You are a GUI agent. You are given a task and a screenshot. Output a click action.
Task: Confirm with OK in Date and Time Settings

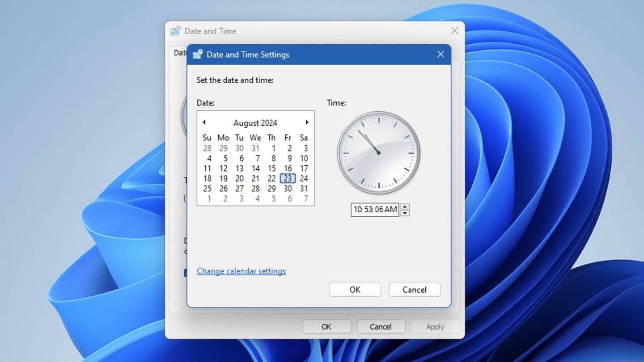(x=355, y=290)
